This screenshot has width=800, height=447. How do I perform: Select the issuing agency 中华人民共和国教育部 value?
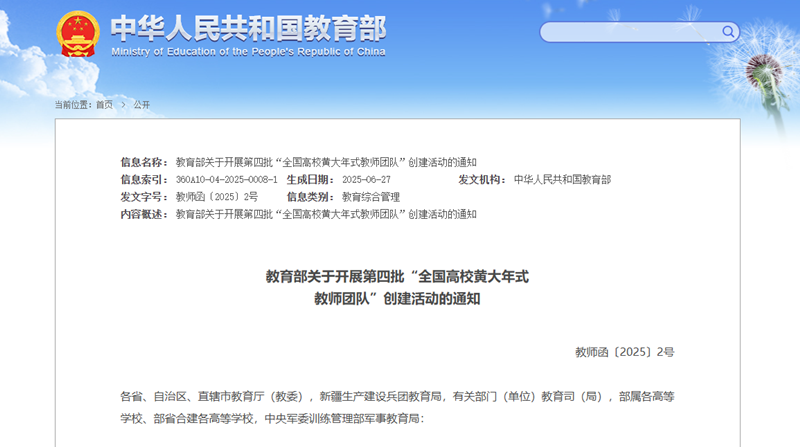(x=562, y=180)
